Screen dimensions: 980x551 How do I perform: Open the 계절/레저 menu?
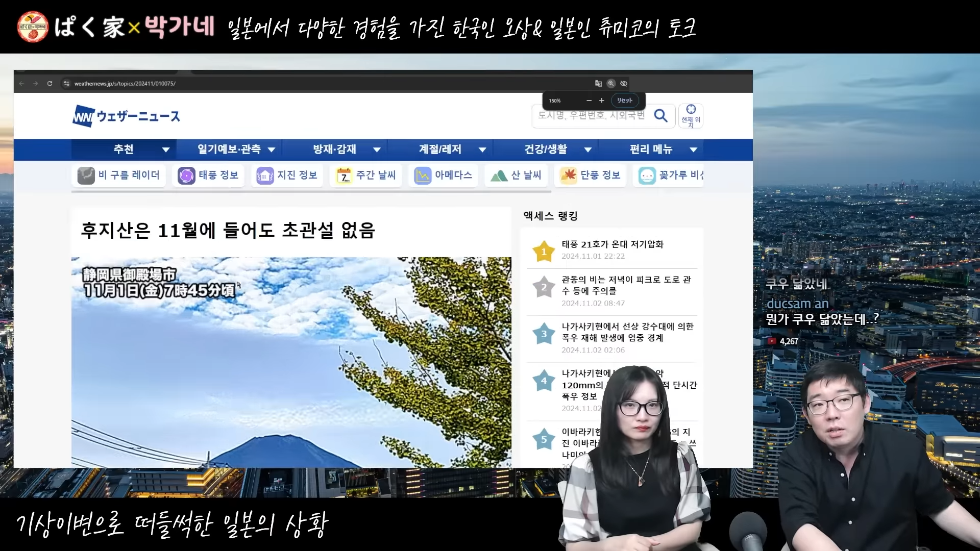pos(440,149)
